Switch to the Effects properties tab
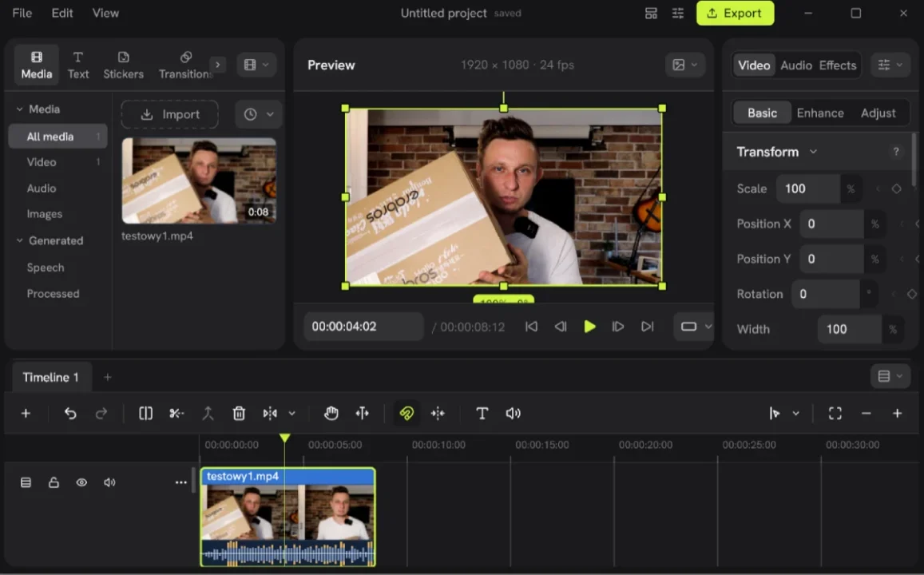 tap(838, 65)
